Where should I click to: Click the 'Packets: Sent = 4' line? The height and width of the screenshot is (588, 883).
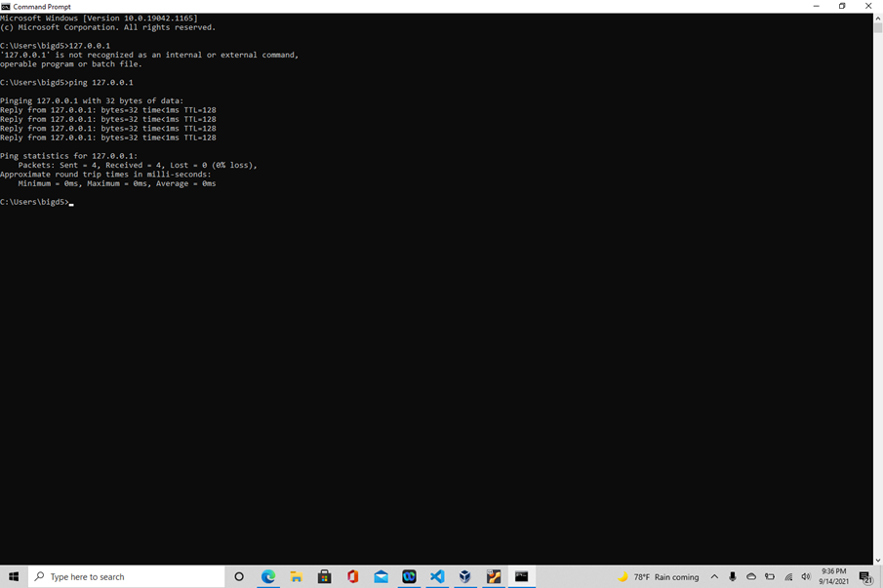pos(138,166)
